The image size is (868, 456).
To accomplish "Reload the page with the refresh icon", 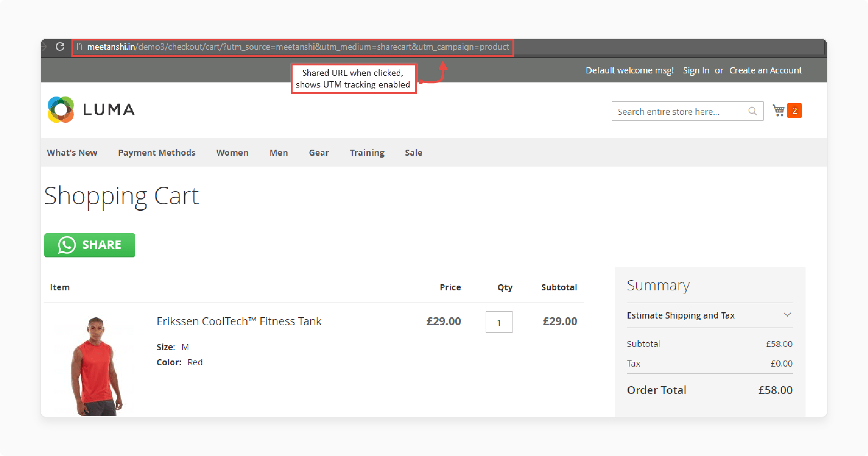I will (x=60, y=47).
